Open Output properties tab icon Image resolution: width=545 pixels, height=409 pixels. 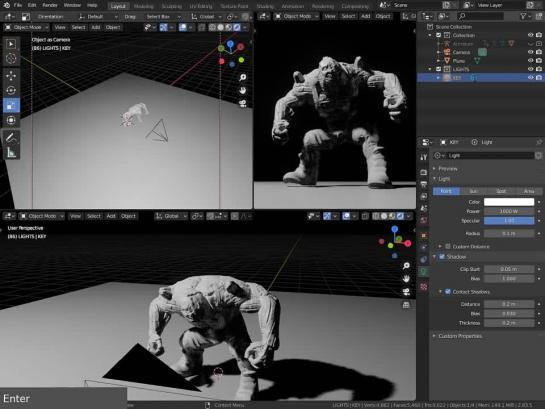[423, 184]
